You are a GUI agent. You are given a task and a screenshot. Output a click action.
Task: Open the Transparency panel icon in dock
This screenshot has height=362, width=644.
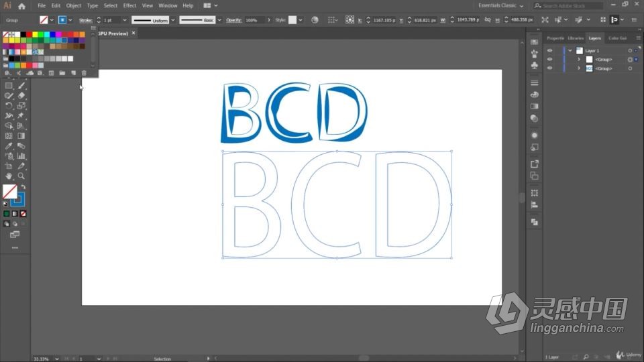tap(535, 118)
